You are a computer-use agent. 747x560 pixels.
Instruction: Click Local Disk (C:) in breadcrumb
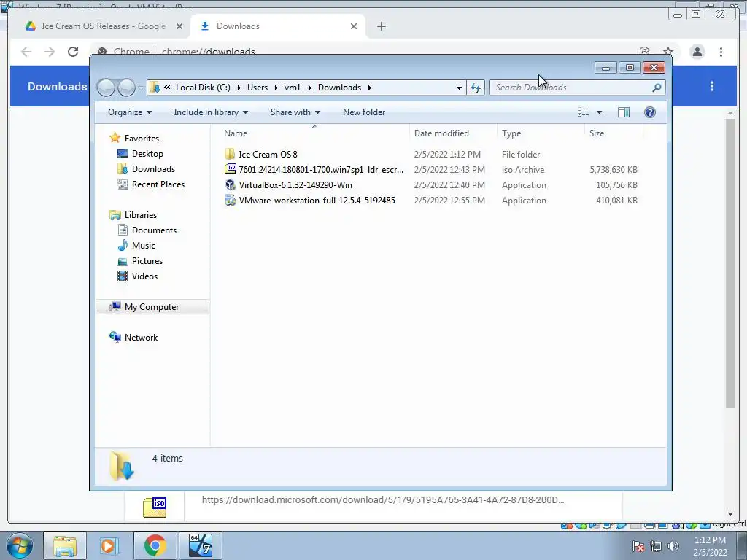203,87
